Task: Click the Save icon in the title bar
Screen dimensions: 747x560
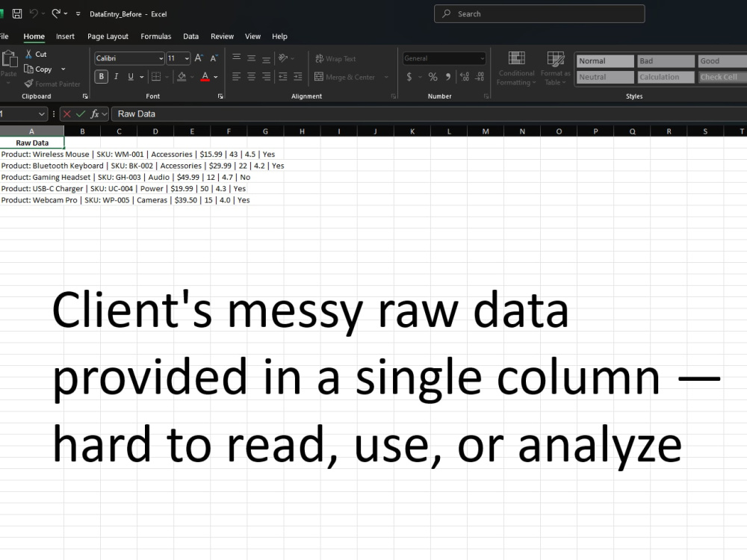Action: click(x=16, y=13)
